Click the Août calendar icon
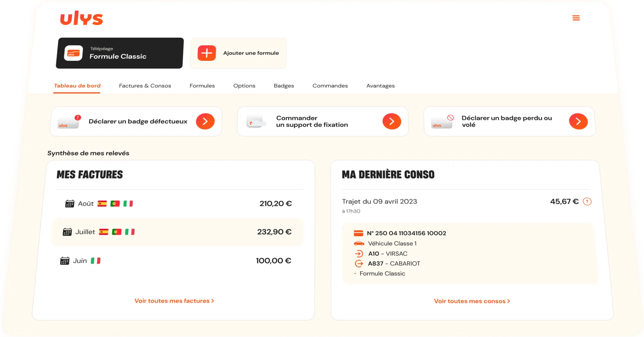 (69, 204)
